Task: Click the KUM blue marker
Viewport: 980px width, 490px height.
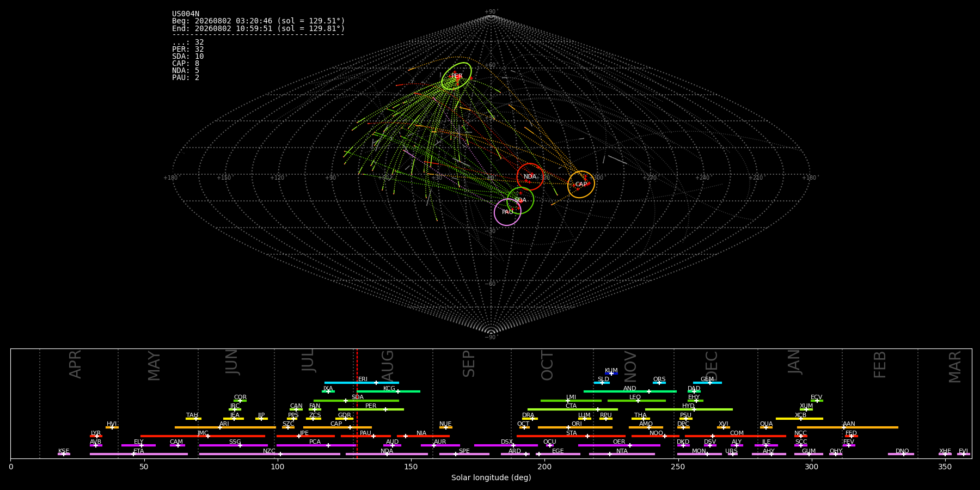Action: [611, 373]
